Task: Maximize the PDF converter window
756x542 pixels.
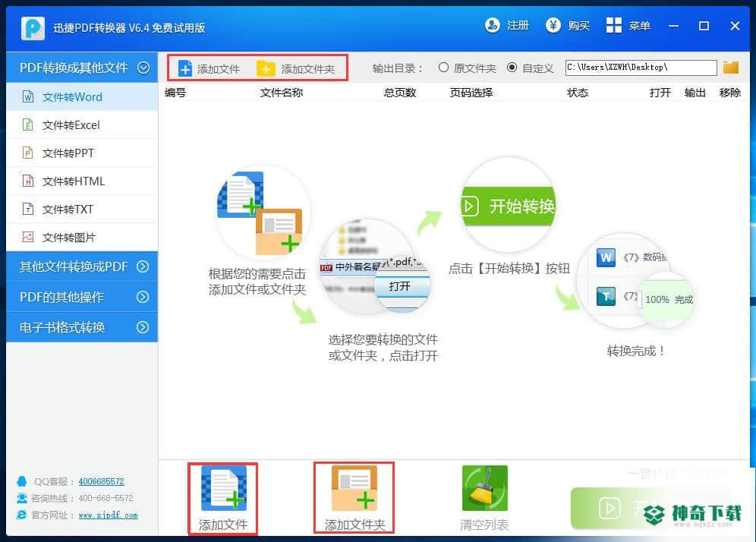Action: (704, 26)
